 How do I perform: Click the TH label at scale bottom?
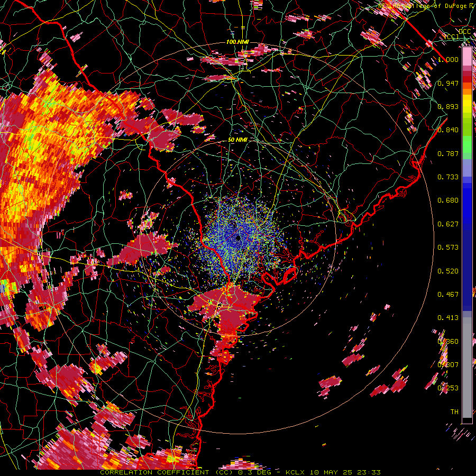pos(454,412)
